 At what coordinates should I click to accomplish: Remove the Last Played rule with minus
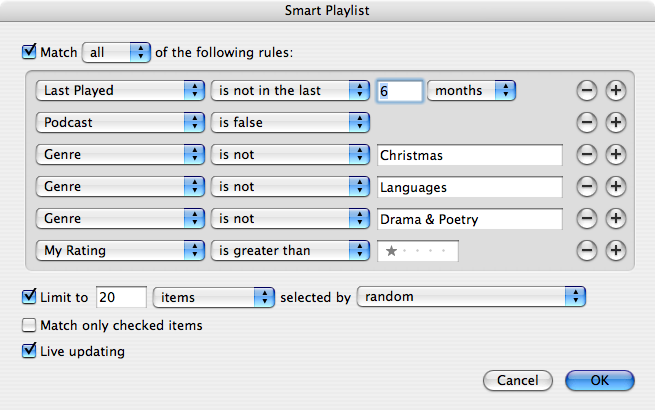(x=586, y=91)
